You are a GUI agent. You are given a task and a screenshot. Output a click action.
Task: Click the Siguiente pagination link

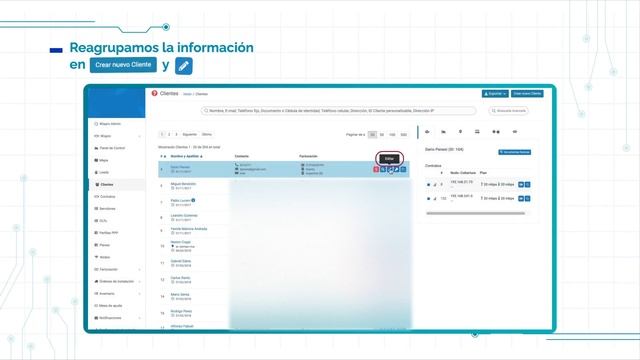[x=189, y=134]
